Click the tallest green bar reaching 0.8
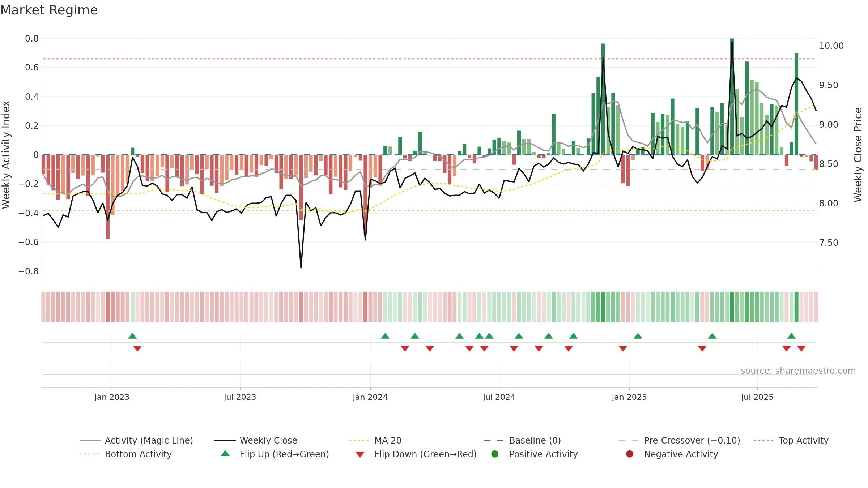Image resolution: width=868 pixels, height=488 pixels. point(732,97)
